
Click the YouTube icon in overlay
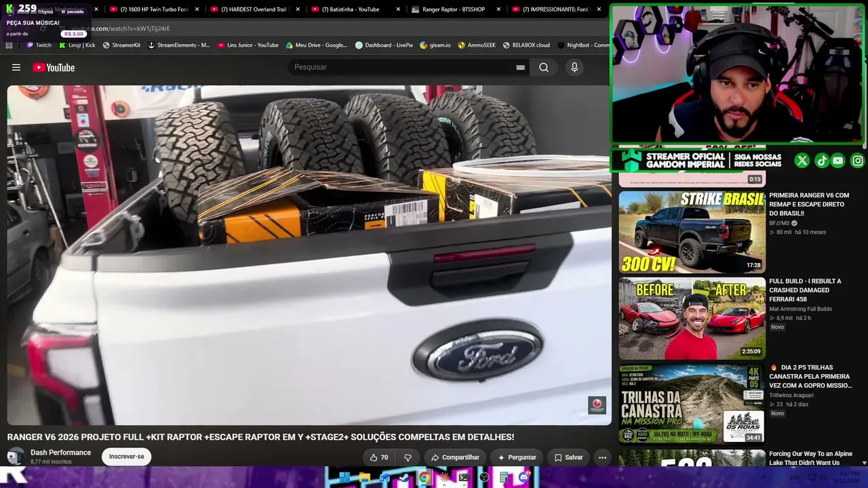pos(838,161)
